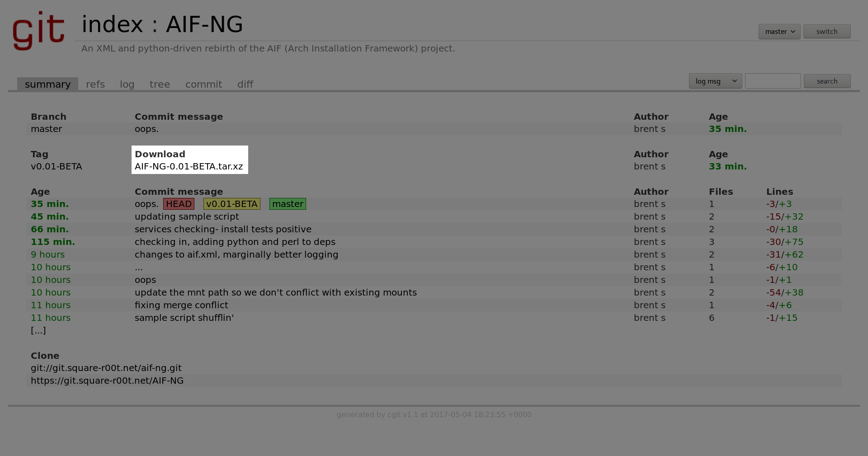
Task: Open the v0.01-BETA tag link
Action: pos(56,167)
